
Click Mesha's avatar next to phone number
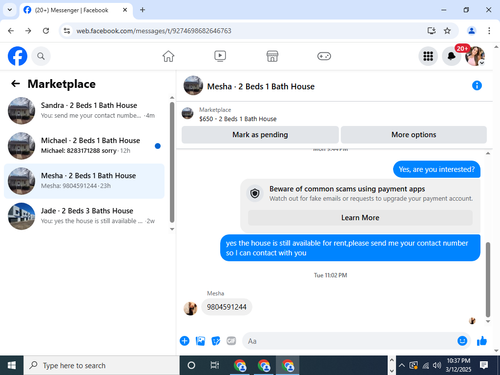[x=190, y=308]
